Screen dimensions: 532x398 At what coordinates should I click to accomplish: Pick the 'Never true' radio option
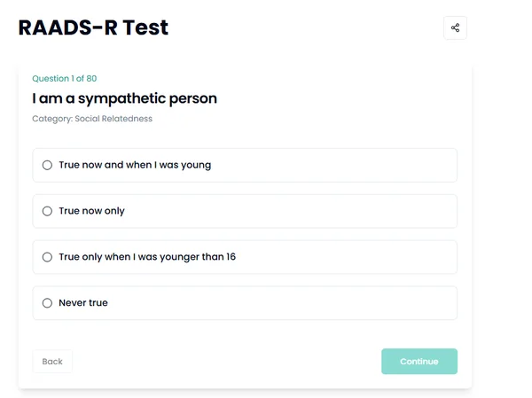47,303
